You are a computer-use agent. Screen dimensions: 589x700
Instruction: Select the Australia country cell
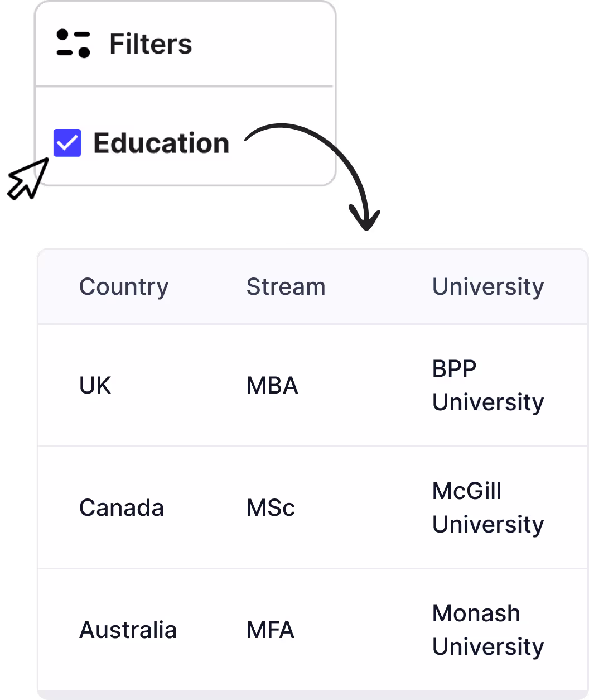(x=128, y=630)
